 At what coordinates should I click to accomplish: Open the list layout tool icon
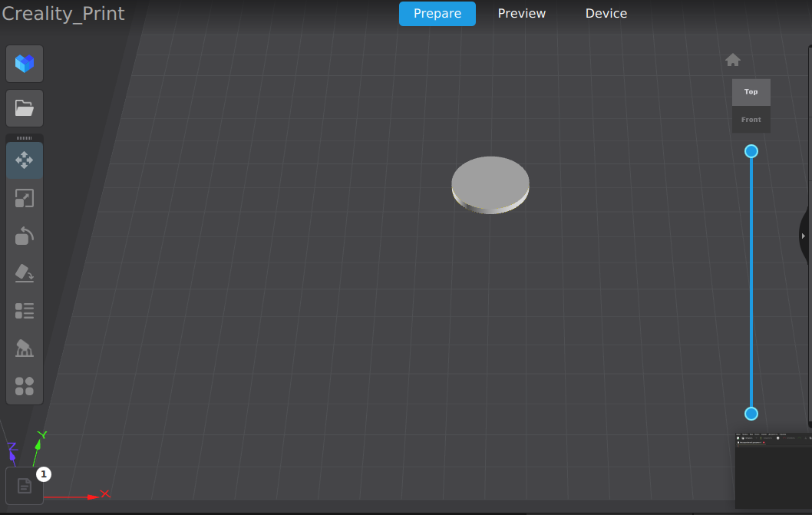25,311
